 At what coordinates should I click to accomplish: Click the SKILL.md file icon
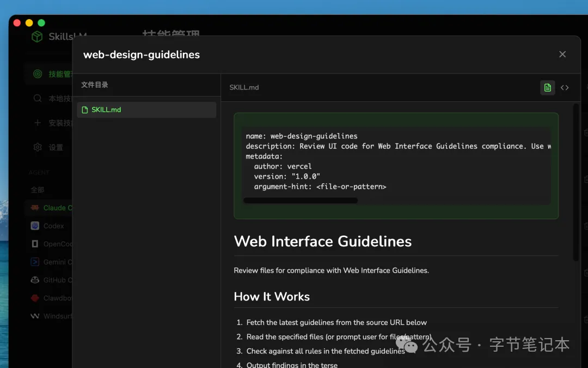(x=85, y=110)
